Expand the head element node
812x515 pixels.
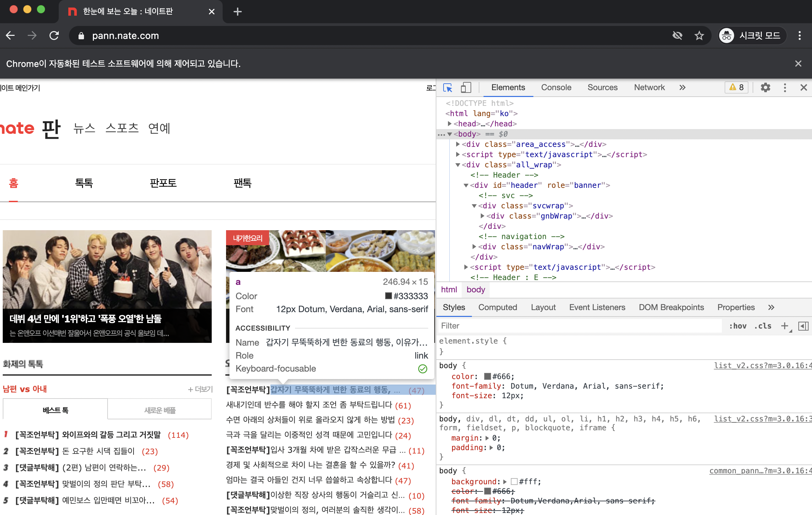click(x=450, y=124)
